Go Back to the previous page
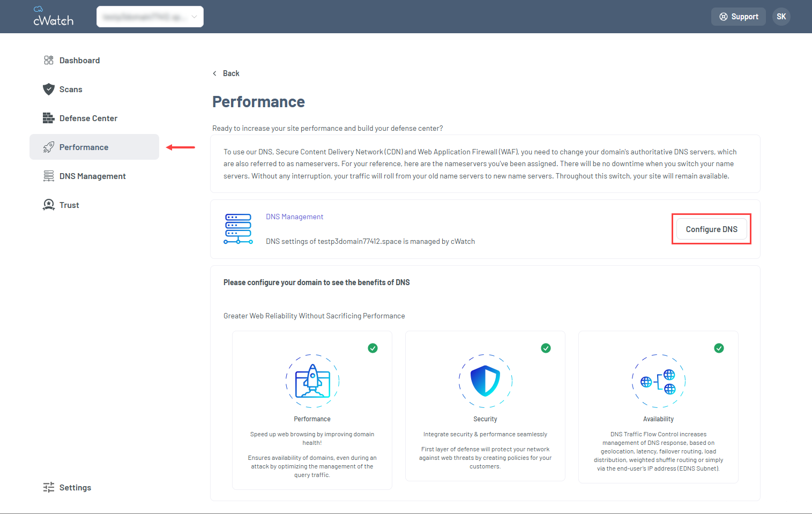 [x=226, y=73]
